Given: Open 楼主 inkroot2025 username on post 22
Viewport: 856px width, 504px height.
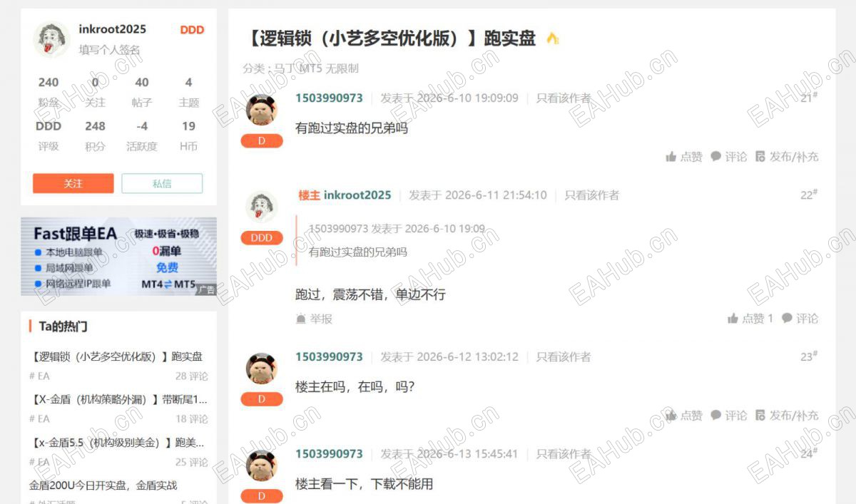Looking at the screenshot, I should point(345,195).
